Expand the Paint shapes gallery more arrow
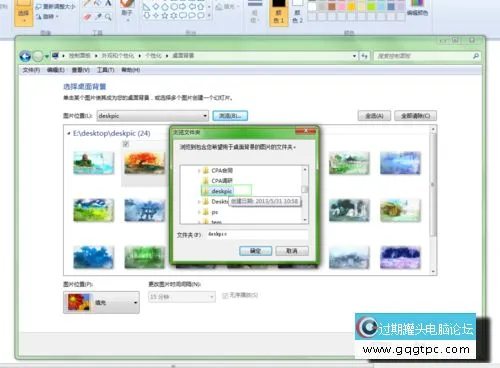 209,15
